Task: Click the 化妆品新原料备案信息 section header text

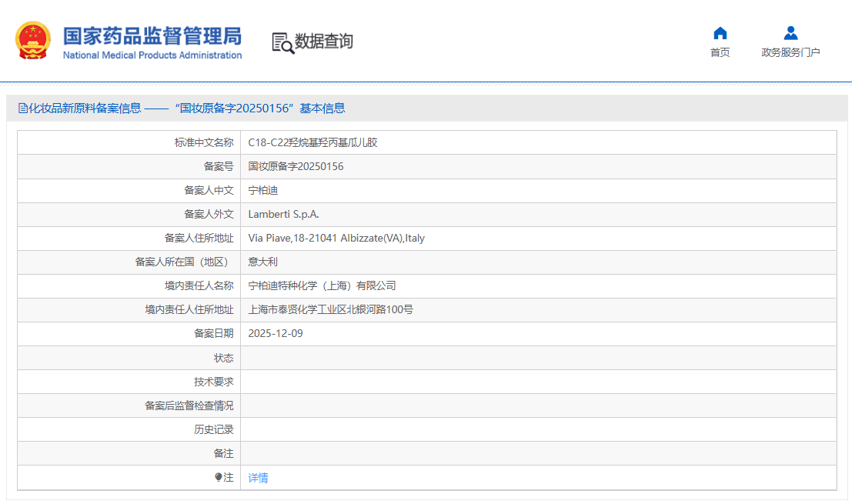Action: (x=85, y=108)
